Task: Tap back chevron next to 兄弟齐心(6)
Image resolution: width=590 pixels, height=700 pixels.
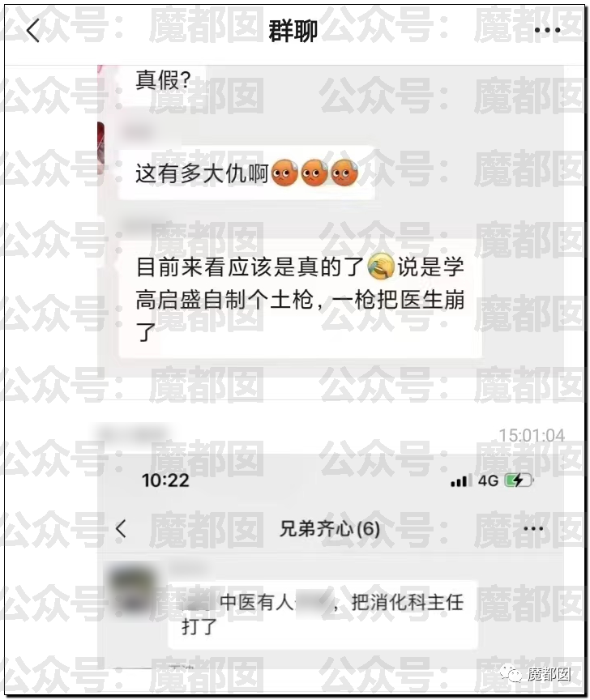Action: click(x=121, y=528)
